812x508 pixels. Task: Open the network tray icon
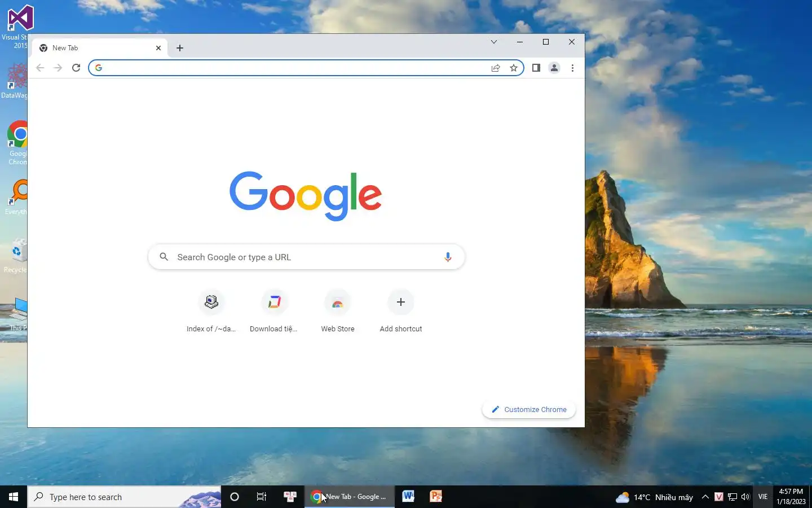(x=732, y=497)
